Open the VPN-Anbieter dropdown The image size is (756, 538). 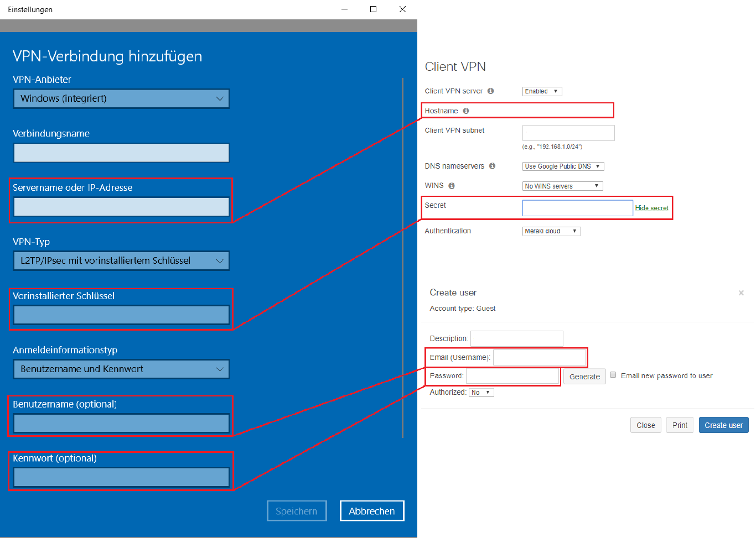[x=121, y=99]
